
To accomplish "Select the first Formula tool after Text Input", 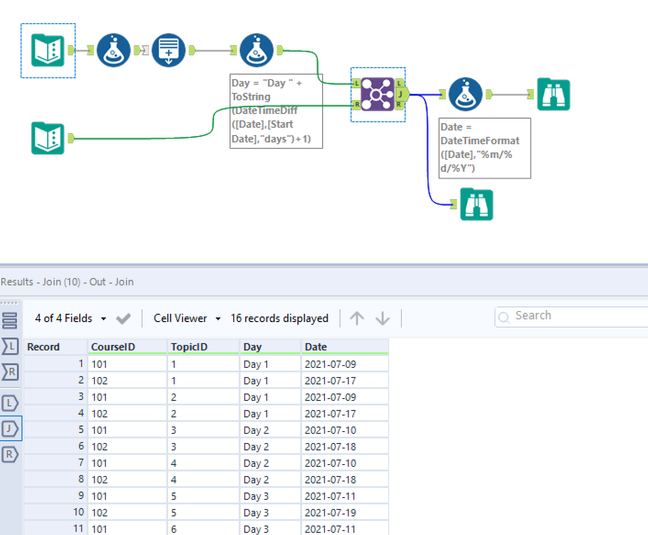I will [x=113, y=50].
